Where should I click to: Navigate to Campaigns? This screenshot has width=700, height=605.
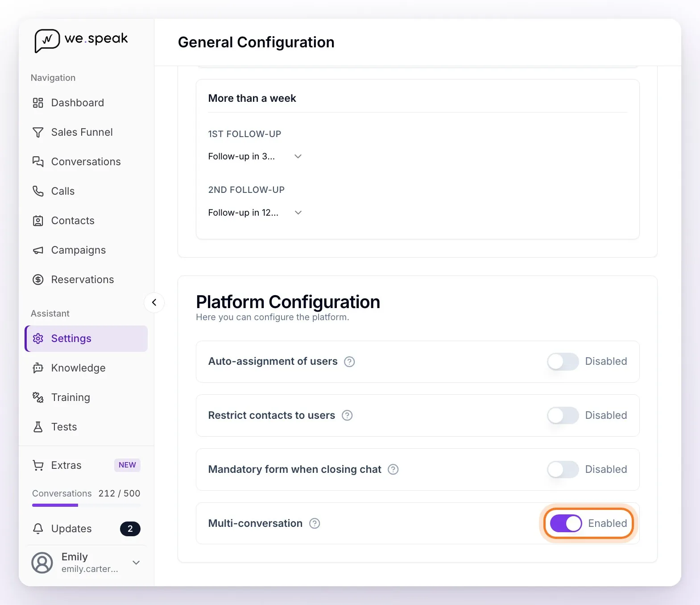[86, 250]
